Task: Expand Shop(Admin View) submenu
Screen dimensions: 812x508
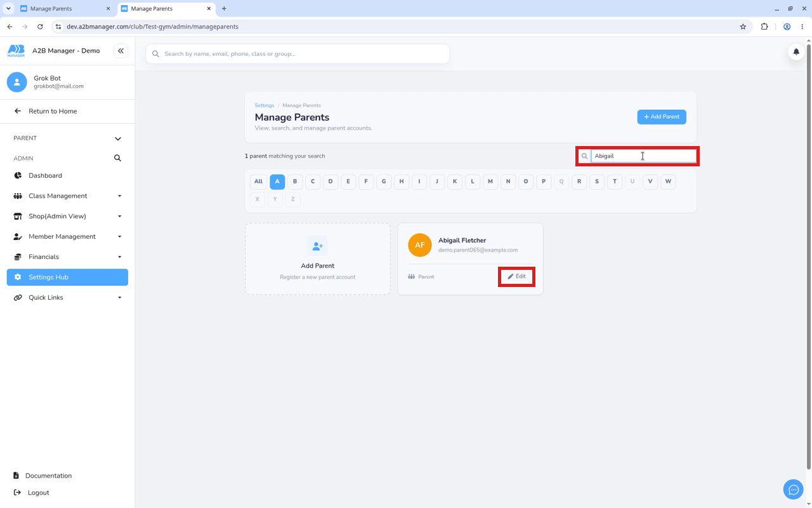Action: (119, 217)
